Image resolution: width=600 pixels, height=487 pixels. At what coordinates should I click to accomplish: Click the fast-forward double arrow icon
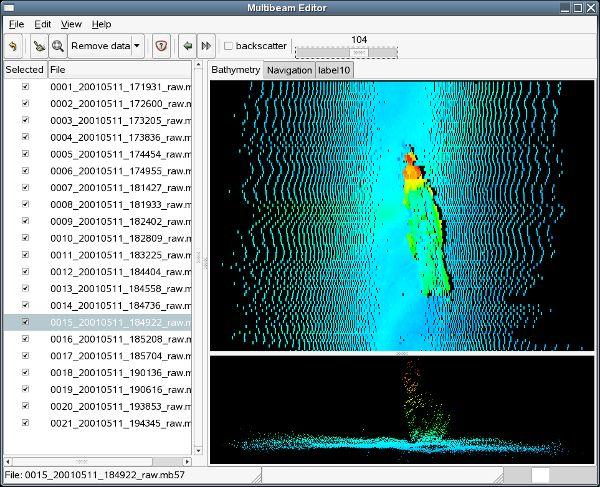[206, 46]
